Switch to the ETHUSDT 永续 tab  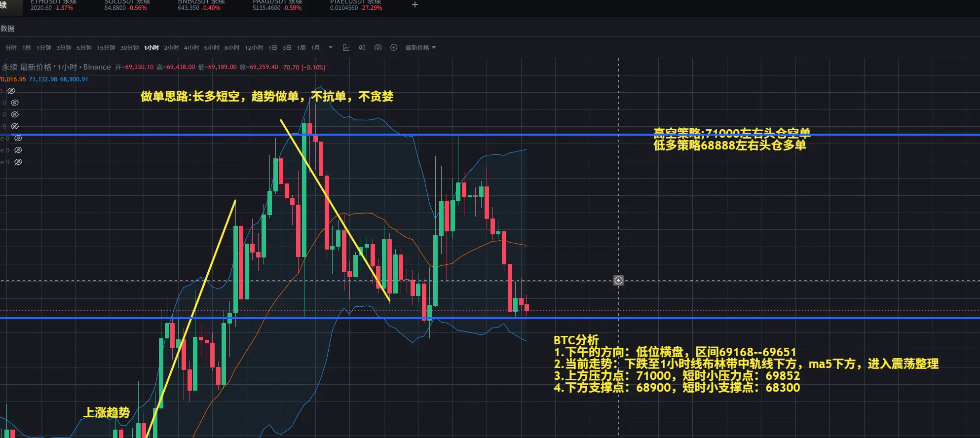[x=53, y=5]
